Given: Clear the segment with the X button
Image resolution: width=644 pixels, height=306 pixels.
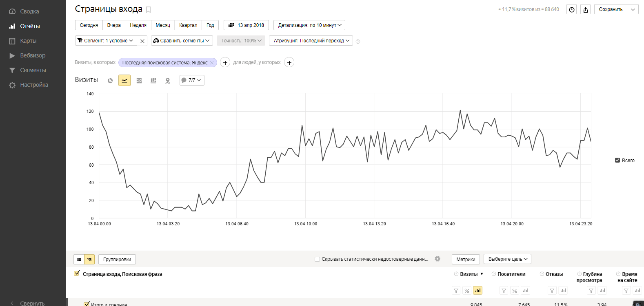Looking at the screenshot, I should (142, 41).
